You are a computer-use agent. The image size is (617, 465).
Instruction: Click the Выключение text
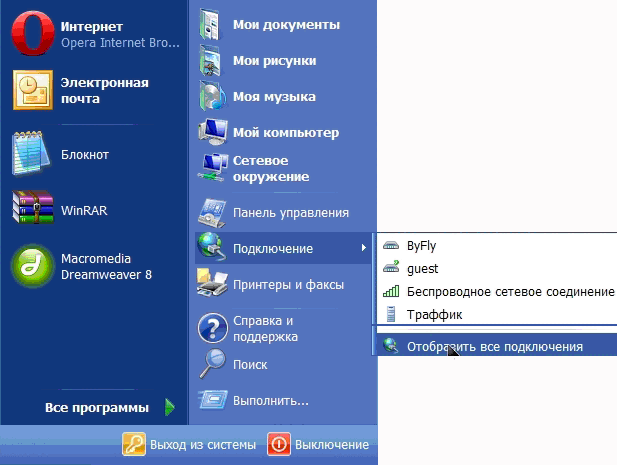pyautogui.click(x=332, y=445)
